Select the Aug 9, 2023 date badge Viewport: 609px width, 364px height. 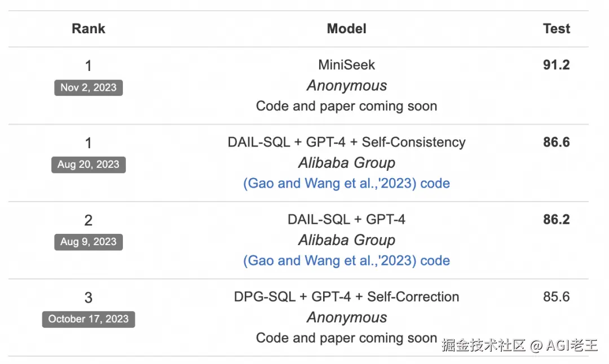pos(89,242)
